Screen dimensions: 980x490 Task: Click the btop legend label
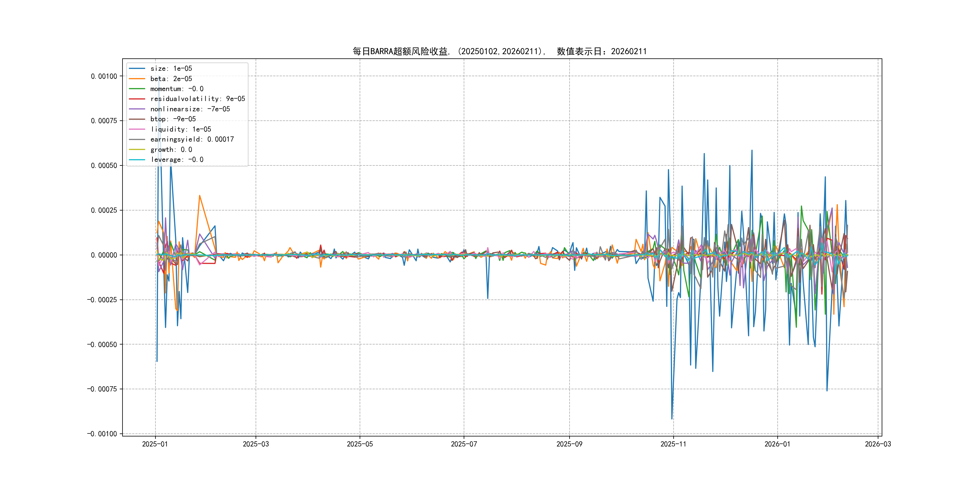(x=173, y=119)
